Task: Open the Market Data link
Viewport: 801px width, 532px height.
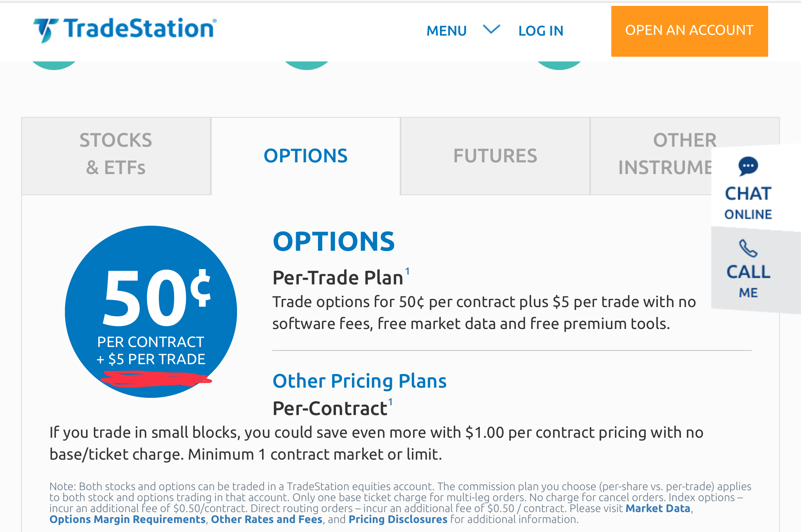Action: (x=658, y=509)
